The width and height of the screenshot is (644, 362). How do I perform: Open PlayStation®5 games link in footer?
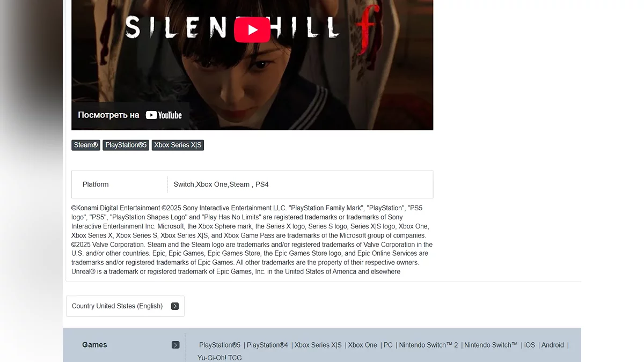(x=220, y=345)
